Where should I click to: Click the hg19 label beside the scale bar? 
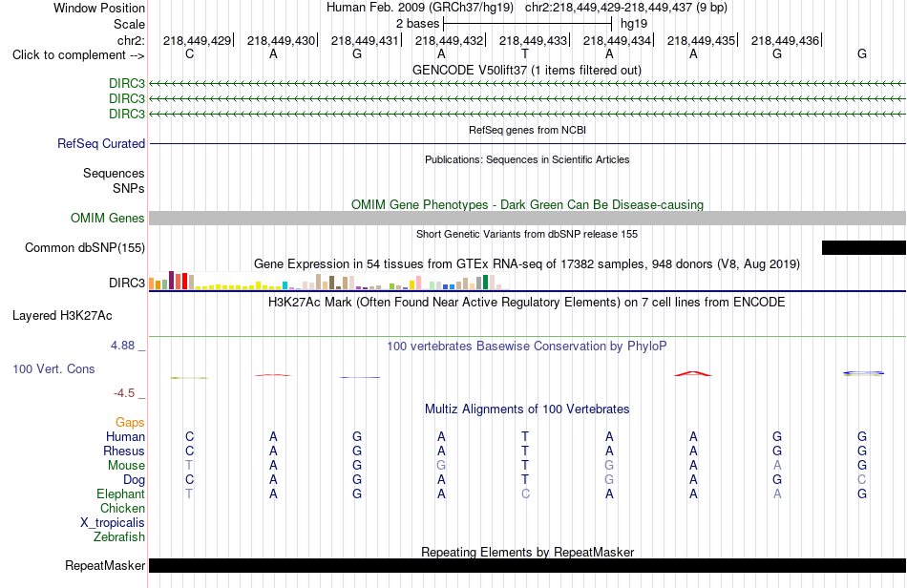(x=634, y=24)
